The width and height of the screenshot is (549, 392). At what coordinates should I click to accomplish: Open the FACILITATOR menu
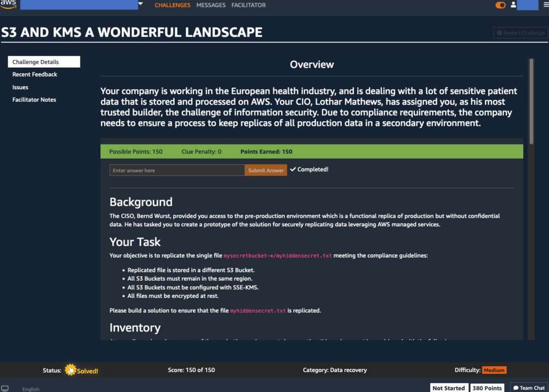tap(248, 5)
